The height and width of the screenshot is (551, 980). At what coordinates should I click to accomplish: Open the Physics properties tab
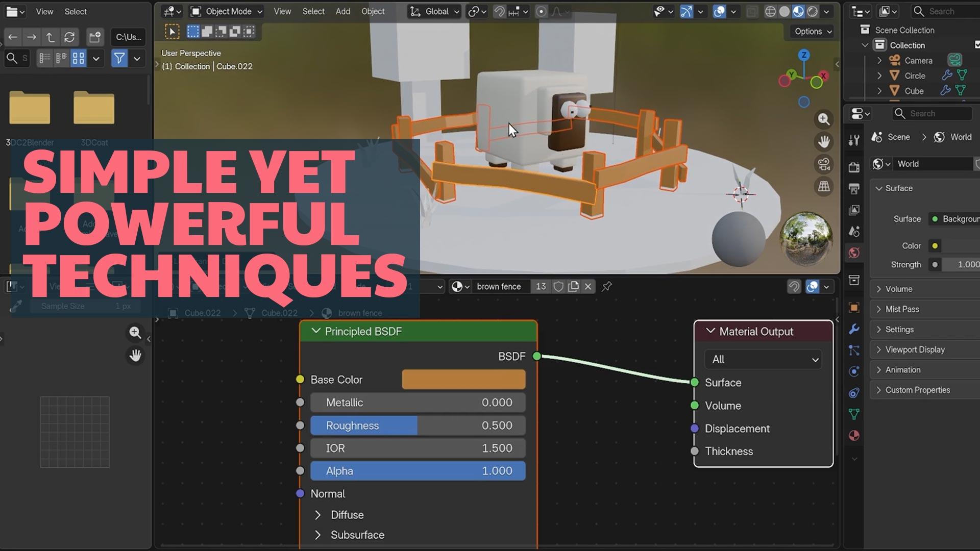[x=854, y=371]
